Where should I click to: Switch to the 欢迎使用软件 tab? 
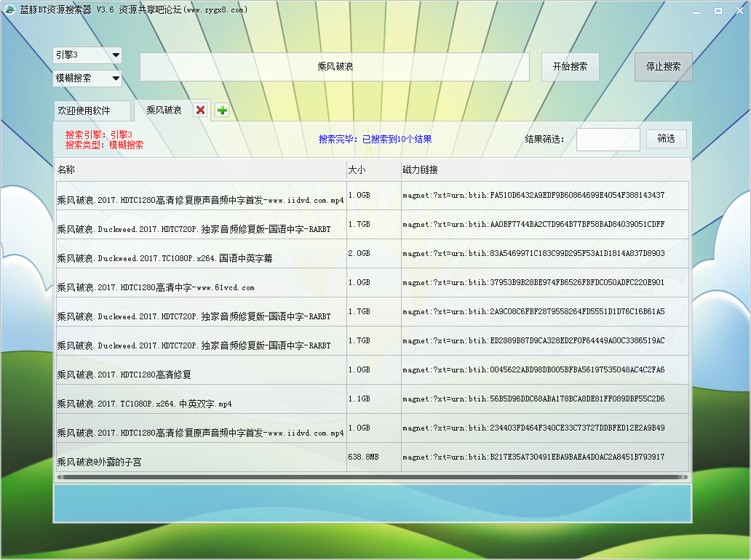(92, 111)
